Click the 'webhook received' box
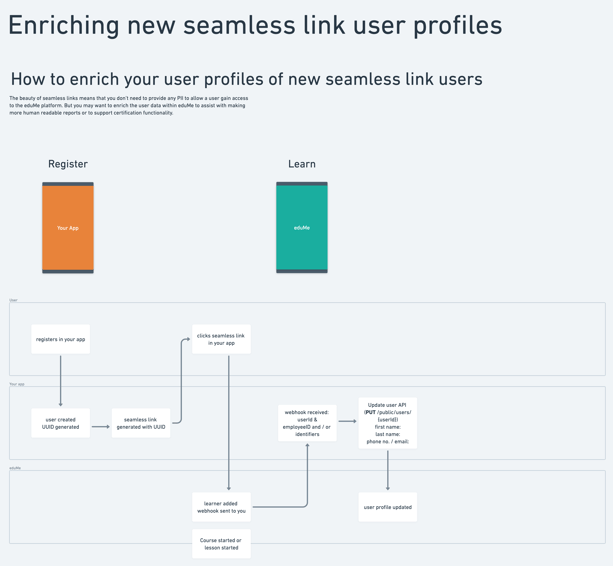613x566 pixels. pyautogui.click(x=307, y=423)
